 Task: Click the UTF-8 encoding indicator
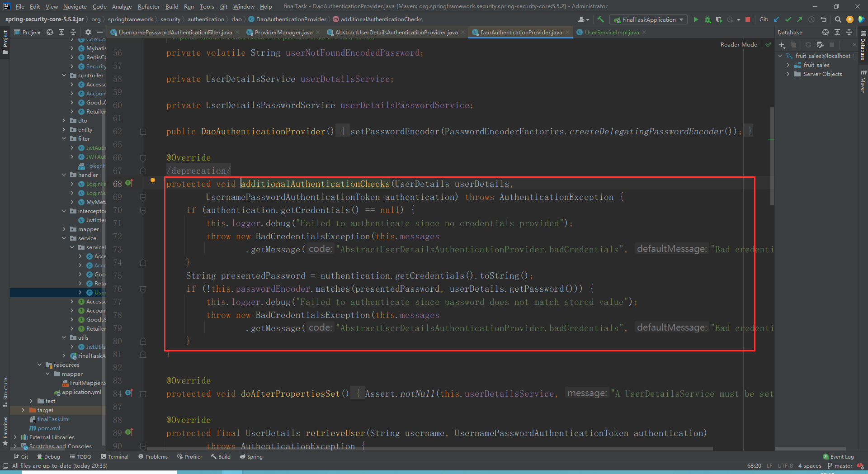pyautogui.click(x=785, y=466)
